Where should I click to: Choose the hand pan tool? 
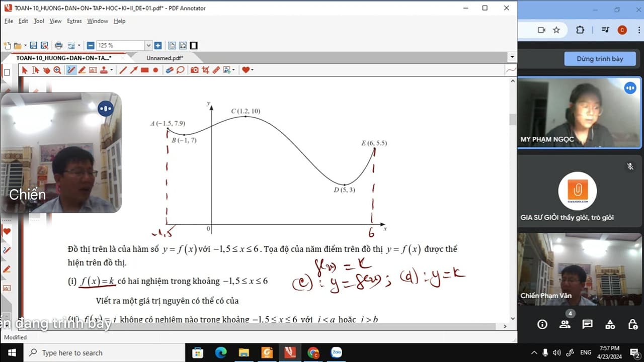click(x=46, y=70)
